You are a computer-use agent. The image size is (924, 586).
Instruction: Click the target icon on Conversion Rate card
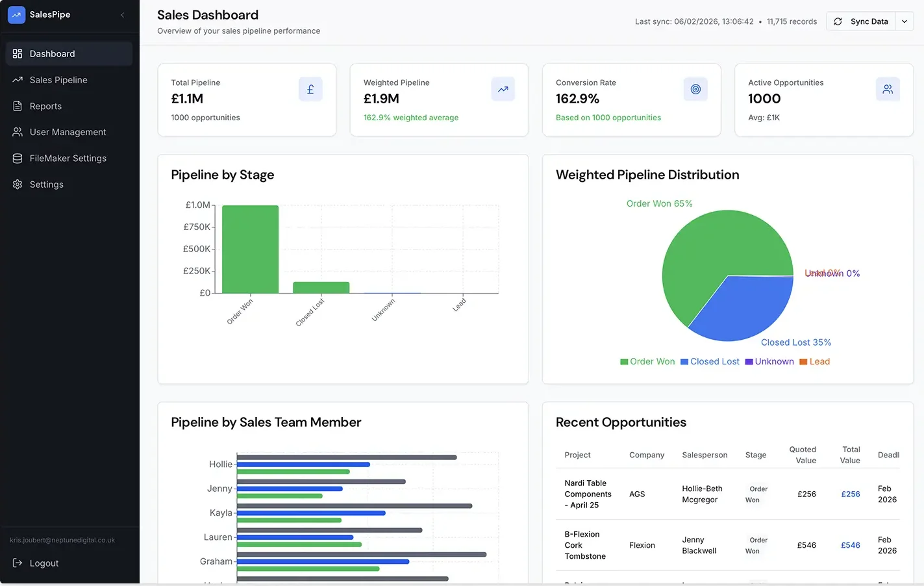[695, 90]
